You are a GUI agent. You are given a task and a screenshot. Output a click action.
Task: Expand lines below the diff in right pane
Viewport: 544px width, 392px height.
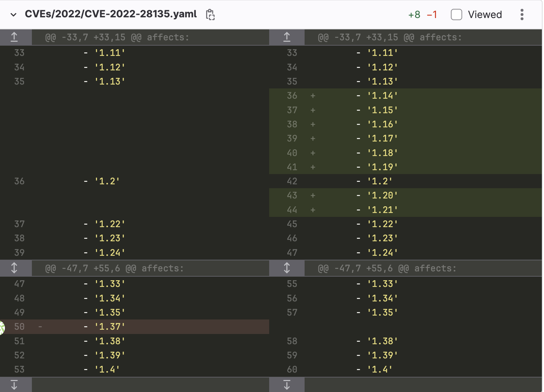pyautogui.click(x=287, y=385)
